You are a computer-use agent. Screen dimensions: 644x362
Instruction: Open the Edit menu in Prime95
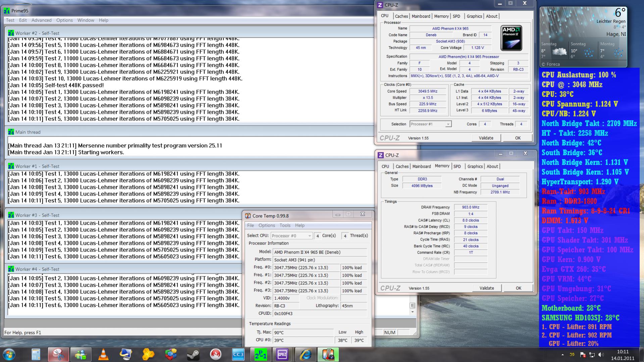point(23,20)
